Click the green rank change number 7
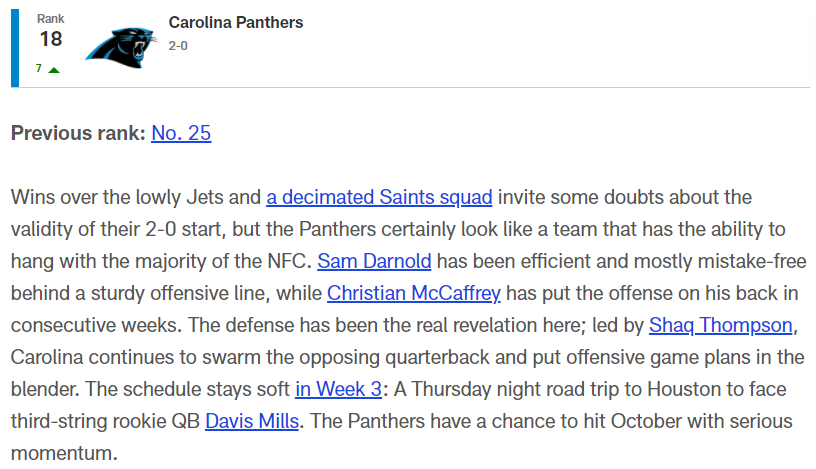 point(38,69)
